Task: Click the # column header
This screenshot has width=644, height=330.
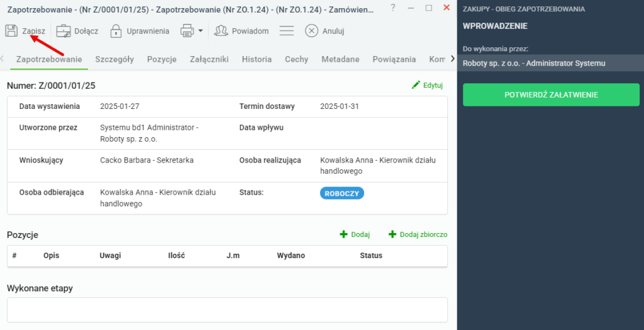Action: 14,256
